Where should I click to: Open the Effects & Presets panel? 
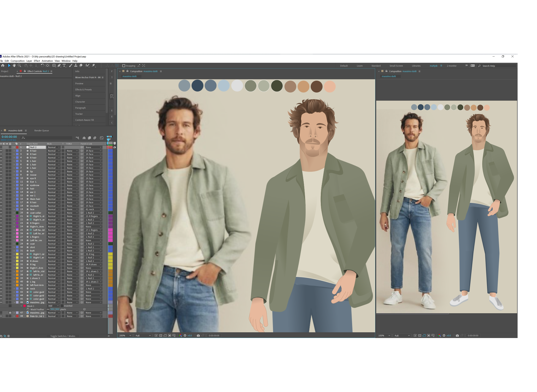click(83, 90)
